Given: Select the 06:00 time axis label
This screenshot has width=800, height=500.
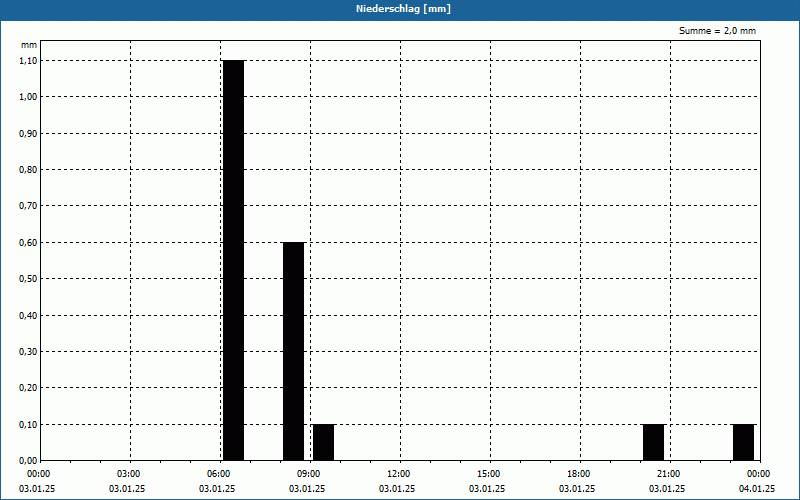Looking at the screenshot, I should (218, 474).
